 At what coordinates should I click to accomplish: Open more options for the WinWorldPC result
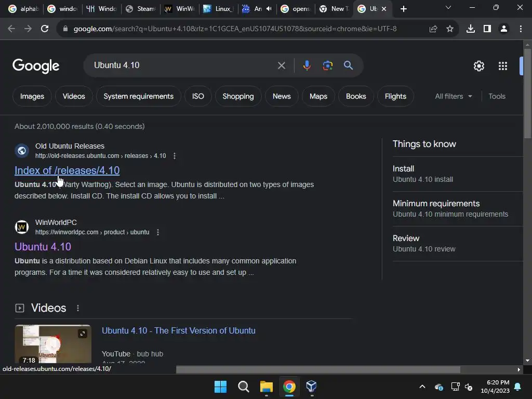(x=158, y=232)
